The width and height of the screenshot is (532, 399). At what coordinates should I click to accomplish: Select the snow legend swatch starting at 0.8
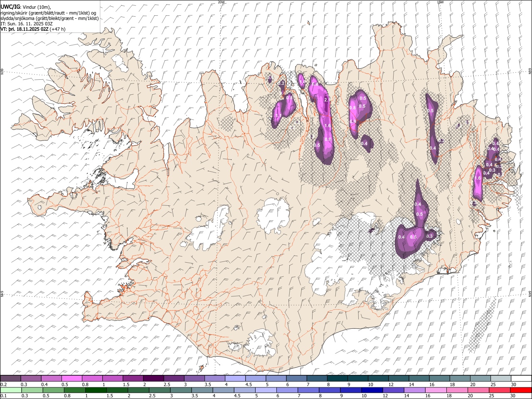click(92, 378)
